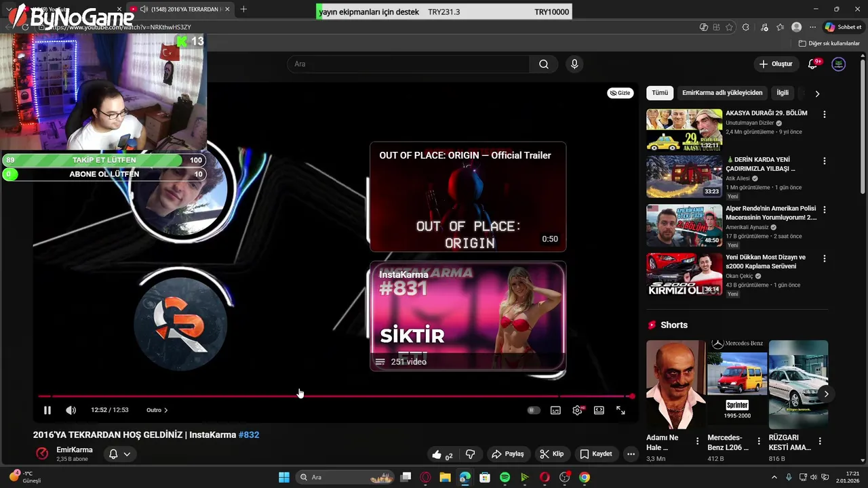Select the EmirKarma adlı yükleyiciden chip
Screen dimensions: 868x488
tap(722, 93)
